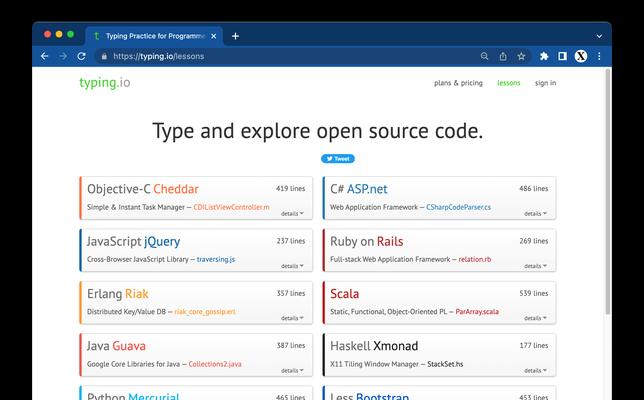Click the Ruby on Rails lesson title
644x400 pixels.
click(366, 241)
